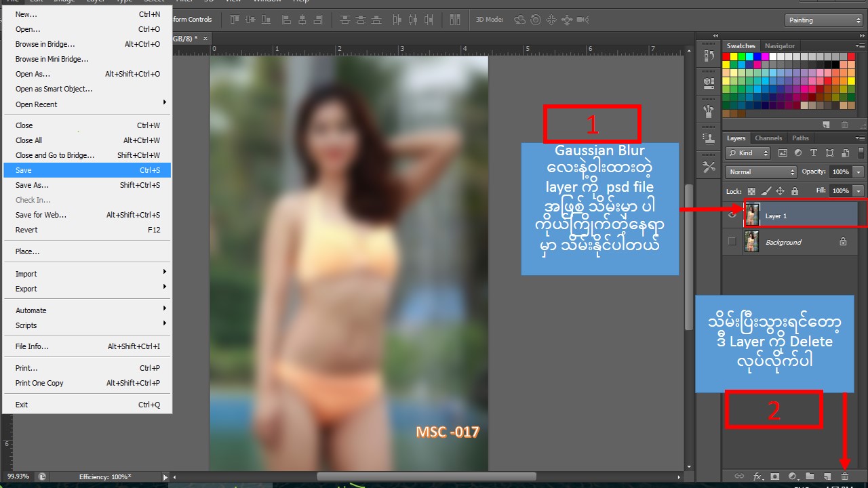
Task: Toggle the lock all padlock
Action: 795,191
